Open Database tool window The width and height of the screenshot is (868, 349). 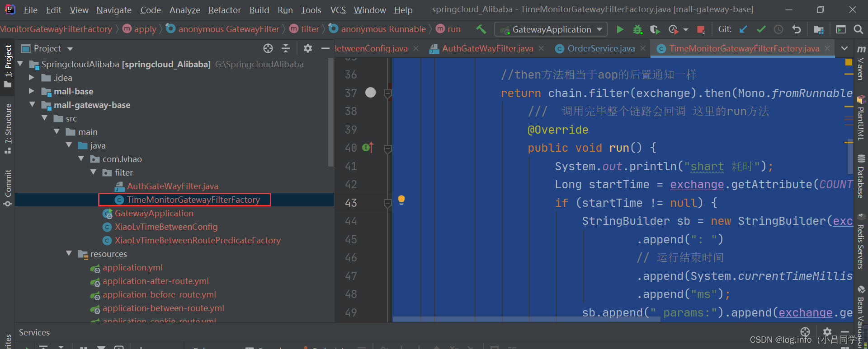861,177
